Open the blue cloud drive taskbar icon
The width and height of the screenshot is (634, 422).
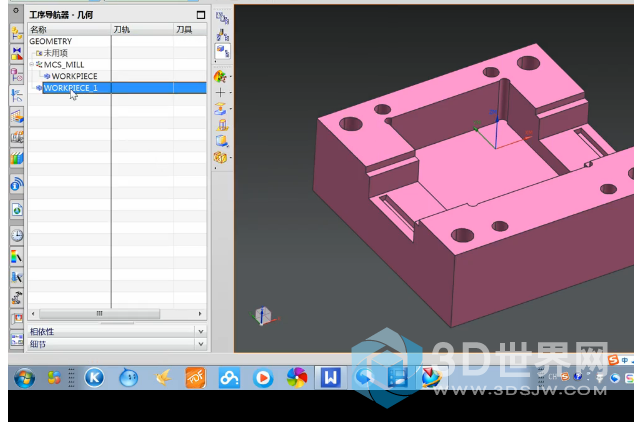[229, 378]
